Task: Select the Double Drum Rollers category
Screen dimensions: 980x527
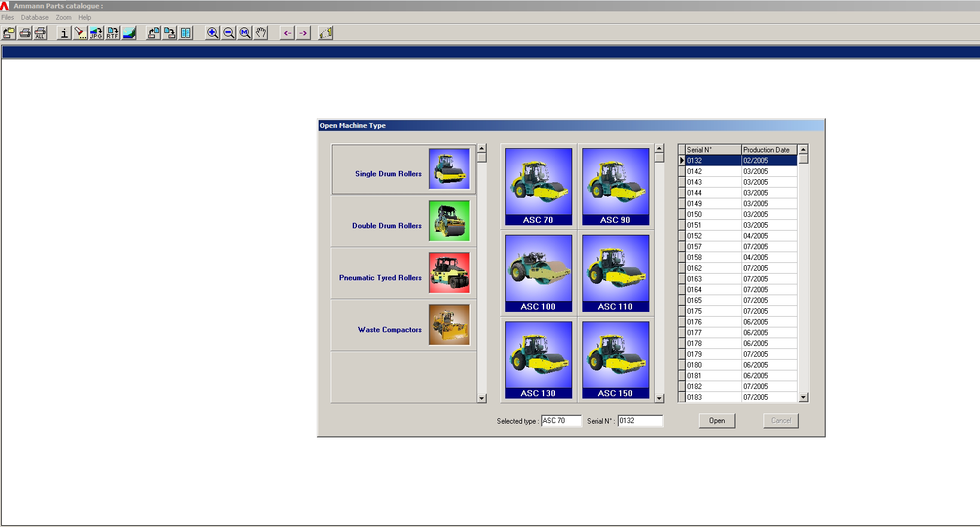Action: (404, 222)
